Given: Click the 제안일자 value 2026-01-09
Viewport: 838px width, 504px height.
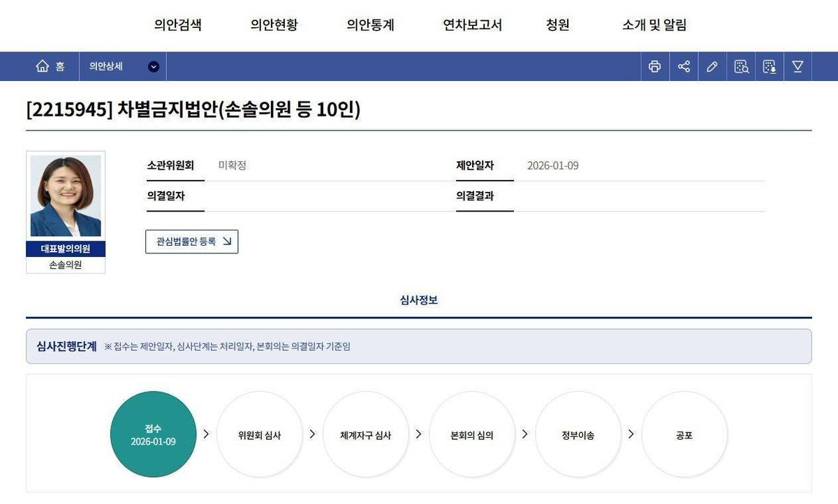Looking at the screenshot, I should [553, 165].
